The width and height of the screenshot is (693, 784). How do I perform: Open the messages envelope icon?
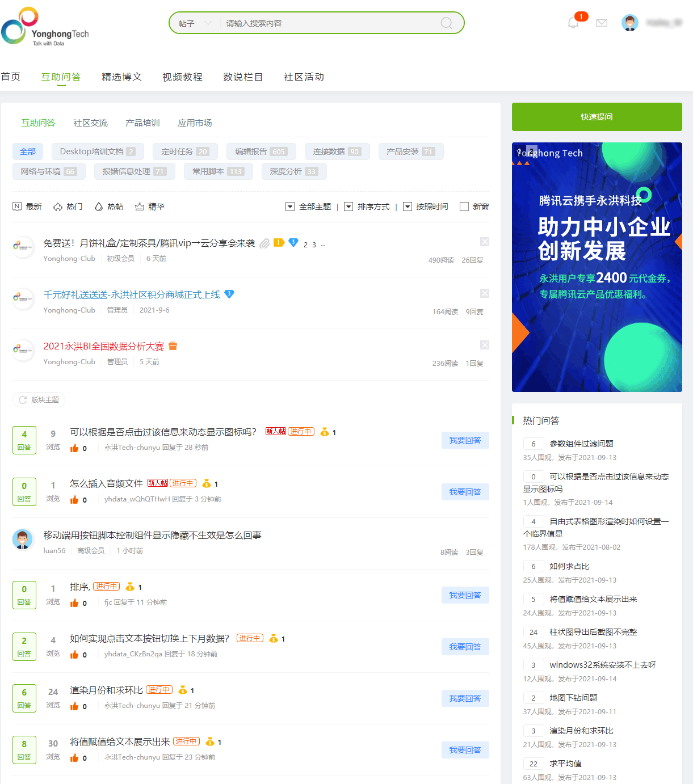coord(602,23)
